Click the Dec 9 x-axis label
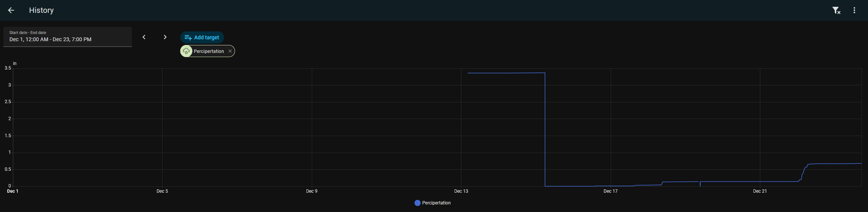 coord(312,191)
